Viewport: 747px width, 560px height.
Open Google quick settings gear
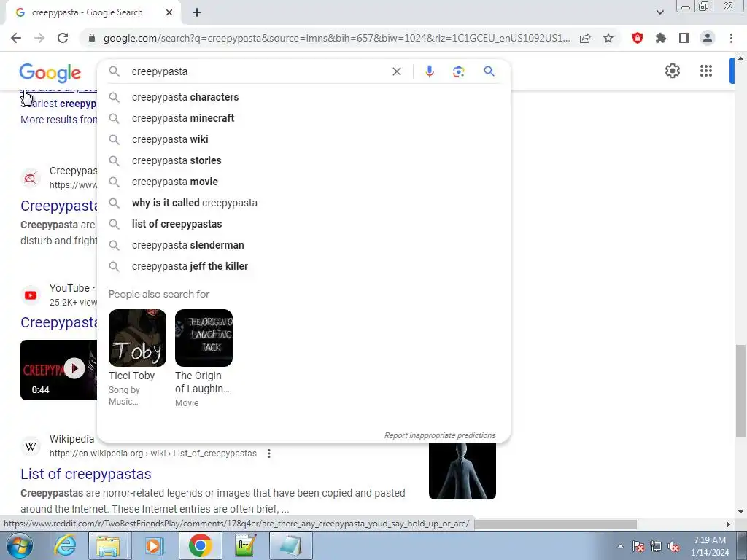[x=672, y=71]
